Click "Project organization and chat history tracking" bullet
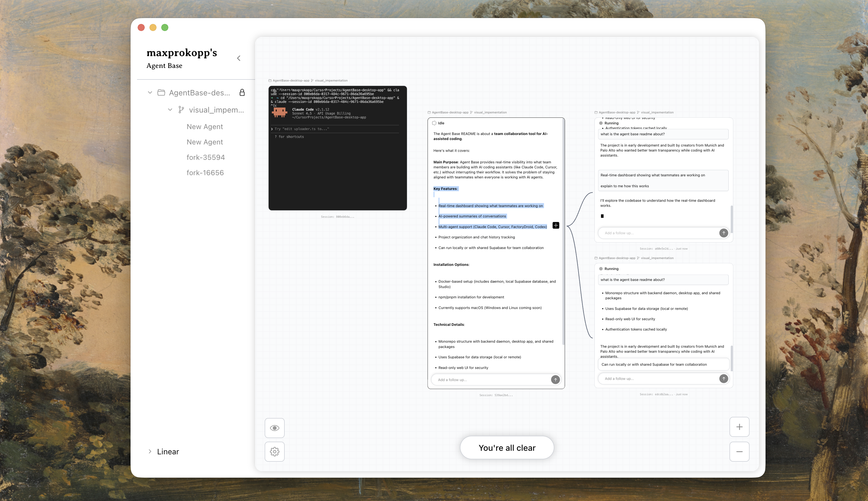The height and width of the screenshot is (501, 868). click(x=476, y=237)
